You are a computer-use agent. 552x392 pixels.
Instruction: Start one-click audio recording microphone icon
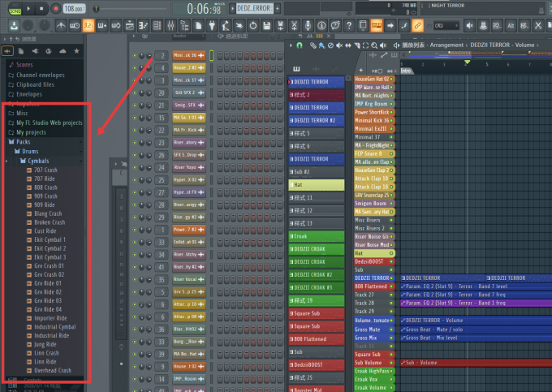point(308,25)
